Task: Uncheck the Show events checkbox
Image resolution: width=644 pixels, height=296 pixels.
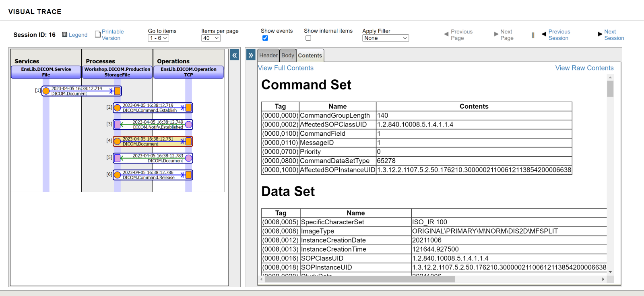Action: point(265,38)
